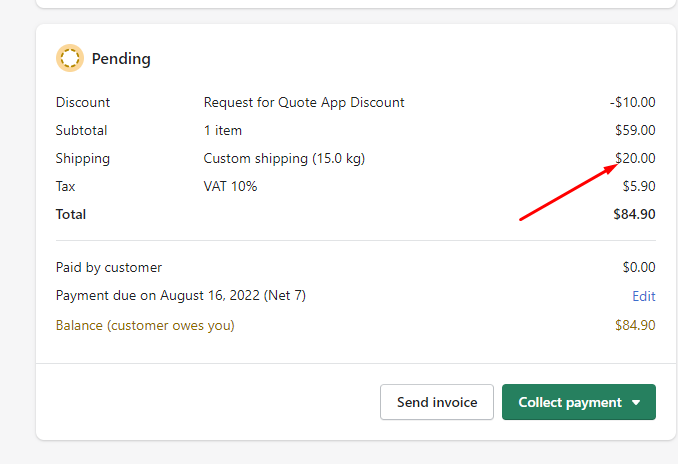Click the $59.00 subtotal amount
Screen dimensions: 678x464
coord(635,130)
